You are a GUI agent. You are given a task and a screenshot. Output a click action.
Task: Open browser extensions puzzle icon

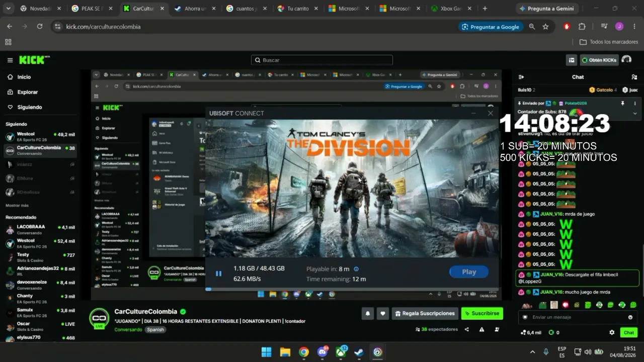coord(582,27)
